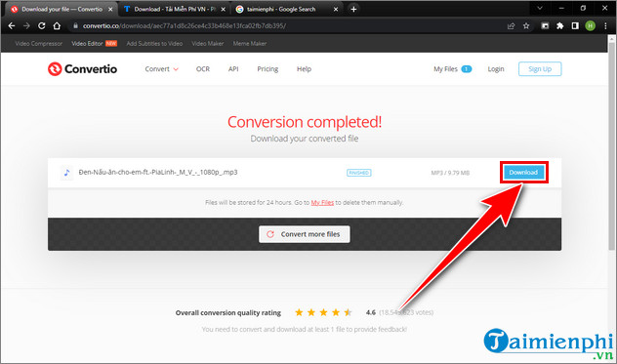Switch to taimienphi Google Search tab
This screenshot has width=617, height=364.
coord(287,9)
